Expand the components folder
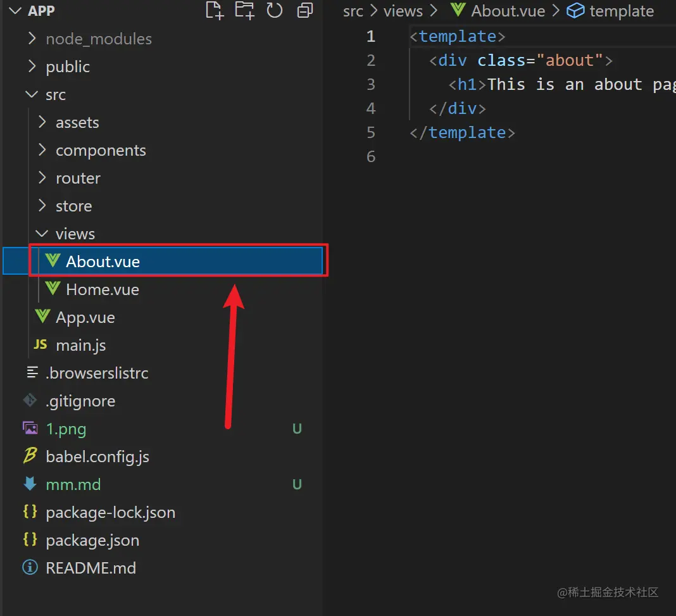Viewport: 676px width, 616px height. point(42,150)
